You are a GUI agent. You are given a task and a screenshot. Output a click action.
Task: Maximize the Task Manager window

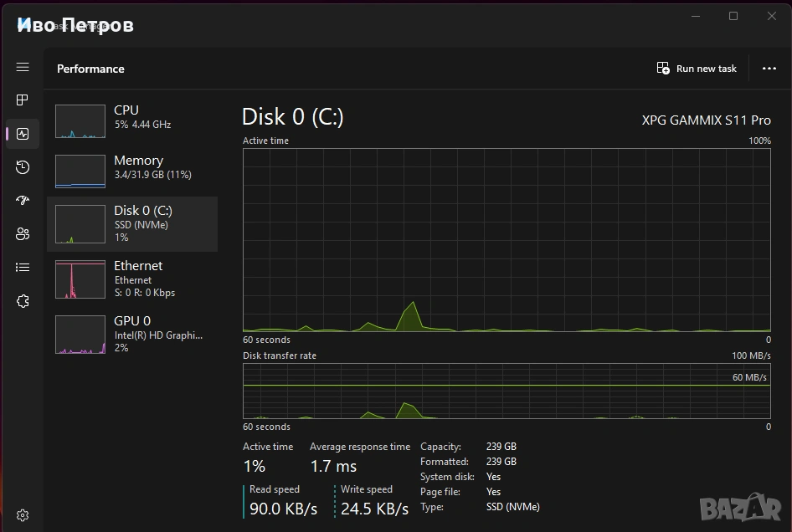(x=733, y=16)
